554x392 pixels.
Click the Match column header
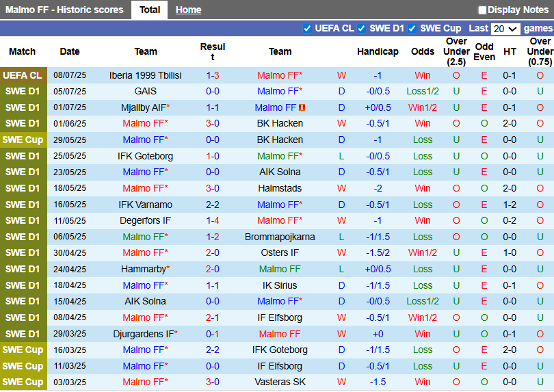(23, 51)
